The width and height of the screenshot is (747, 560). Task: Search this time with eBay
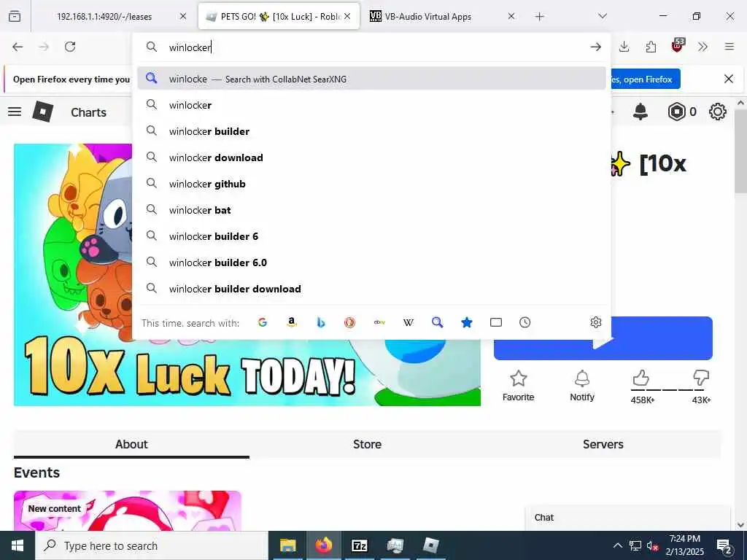click(379, 322)
